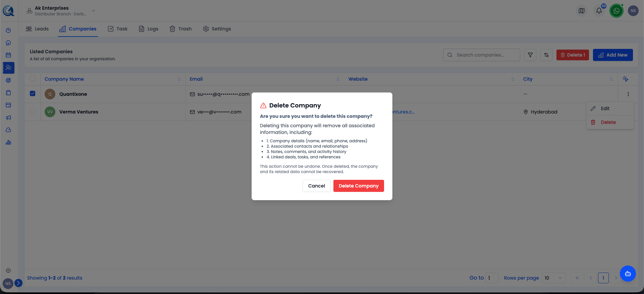Switch to the Task tab
Screen dimensions: 644x294
click(118, 29)
